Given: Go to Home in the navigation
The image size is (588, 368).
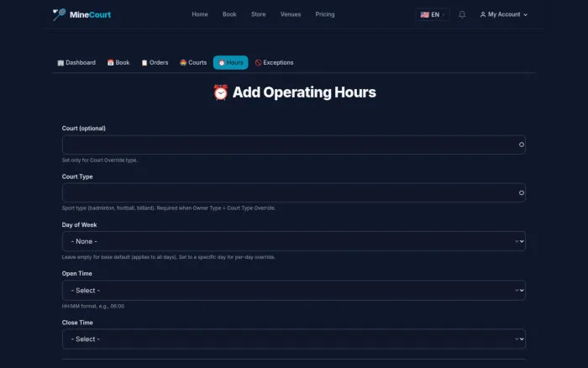Looking at the screenshot, I should (x=200, y=14).
